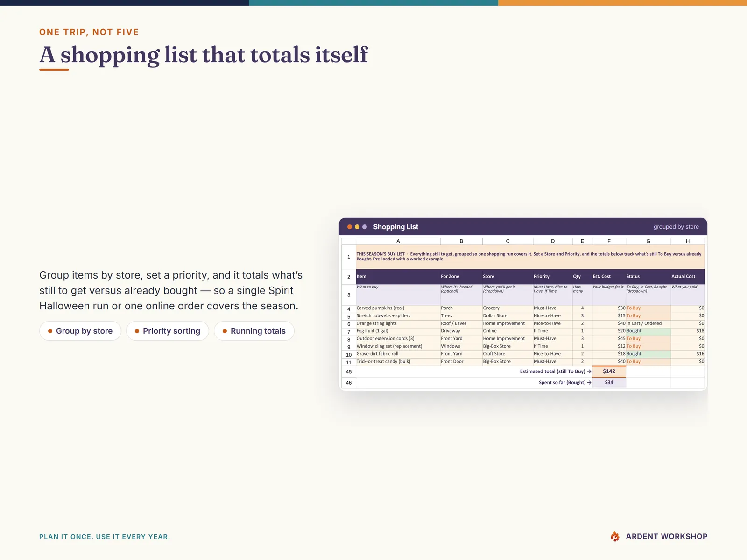
Task: Click the 'Window cling set (replacement)' cell
Action: pos(398,346)
